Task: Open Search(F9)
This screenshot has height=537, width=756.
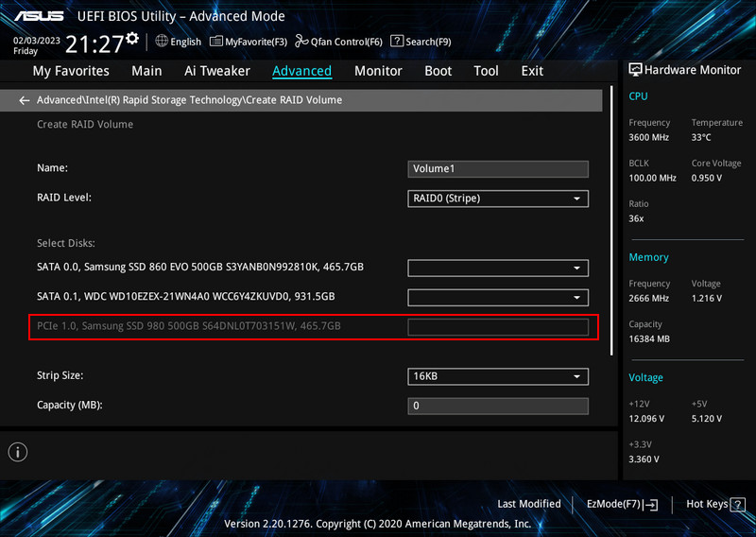Action: [421, 42]
